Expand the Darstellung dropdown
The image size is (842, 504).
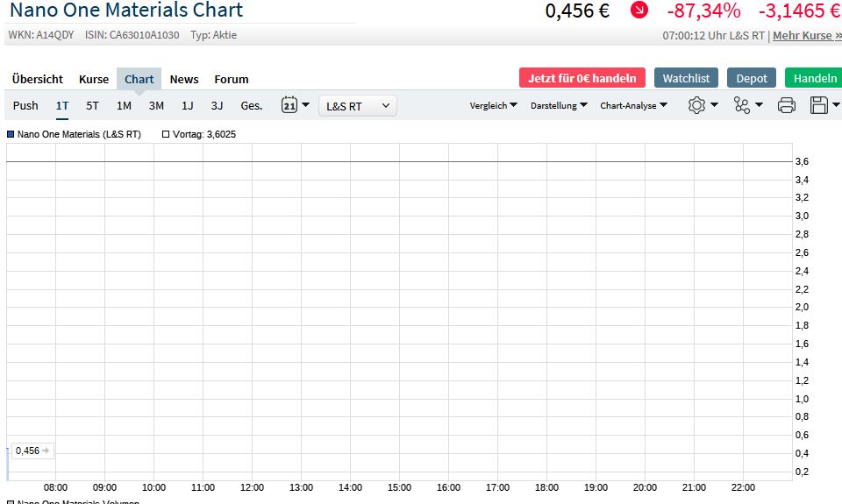[559, 105]
